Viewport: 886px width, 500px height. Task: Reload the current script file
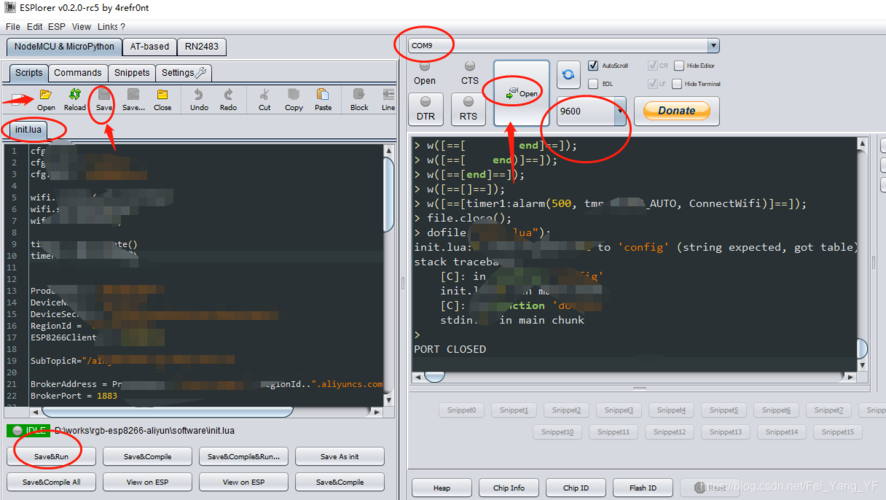point(75,99)
